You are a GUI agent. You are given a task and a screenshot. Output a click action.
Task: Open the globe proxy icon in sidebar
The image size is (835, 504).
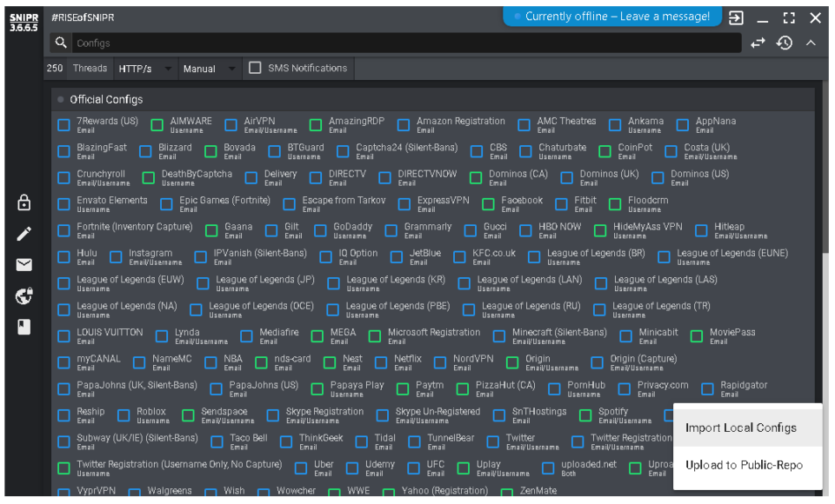point(24,296)
